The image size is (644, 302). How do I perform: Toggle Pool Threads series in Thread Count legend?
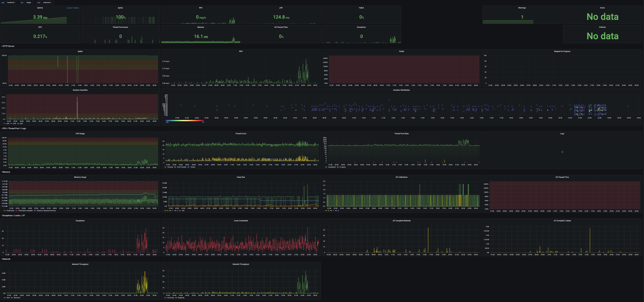(x=181, y=167)
